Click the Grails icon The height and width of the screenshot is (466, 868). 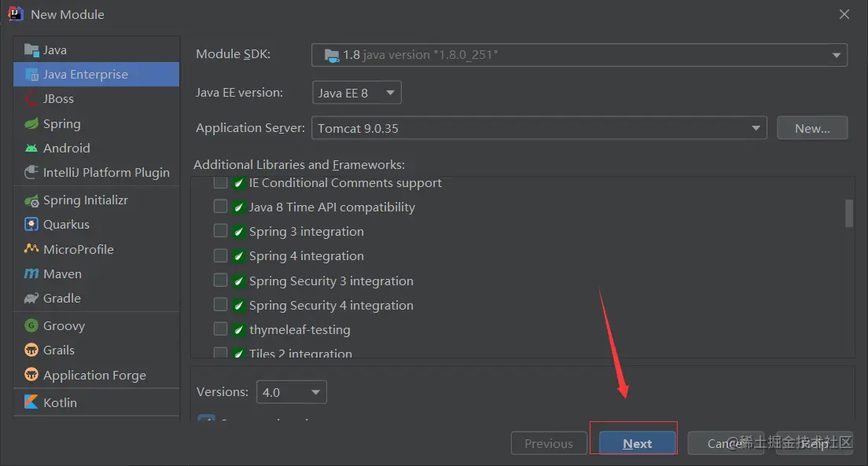pos(31,350)
